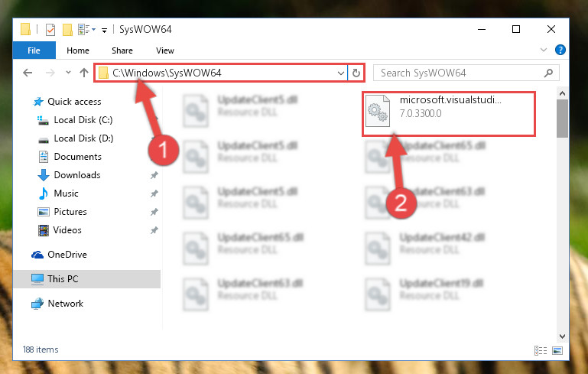Refresh the SysWOW64 folder view
The height and width of the screenshot is (374, 588).
click(356, 73)
